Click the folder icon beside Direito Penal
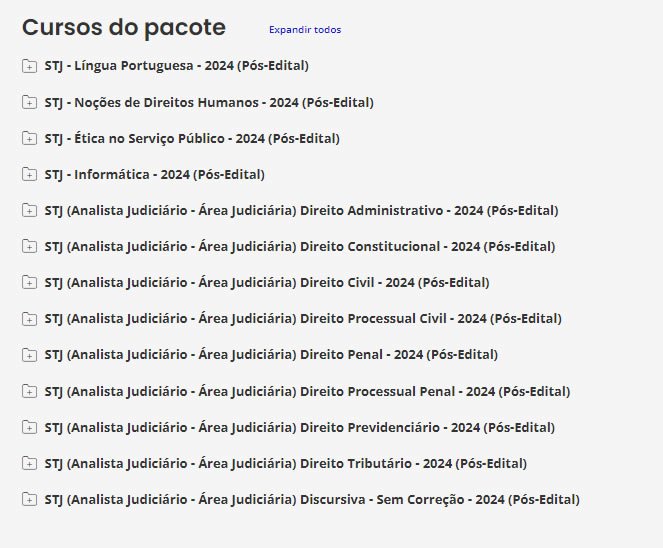This screenshot has height=548, width=663. 29,354
